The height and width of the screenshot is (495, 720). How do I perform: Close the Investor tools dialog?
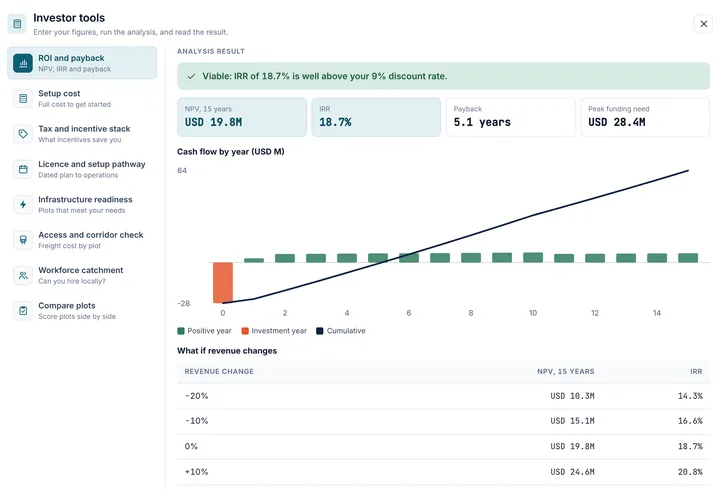703,24
